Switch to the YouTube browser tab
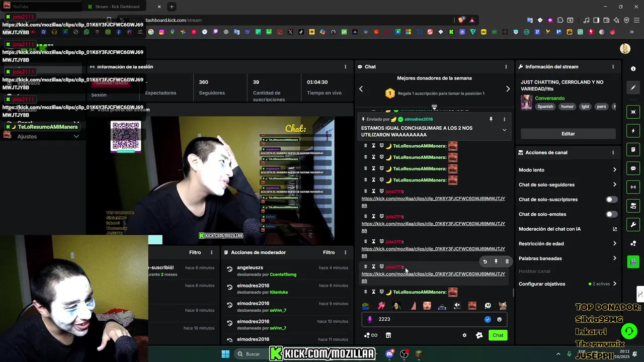Screen dimensions: 644x362 click(40, 7)
